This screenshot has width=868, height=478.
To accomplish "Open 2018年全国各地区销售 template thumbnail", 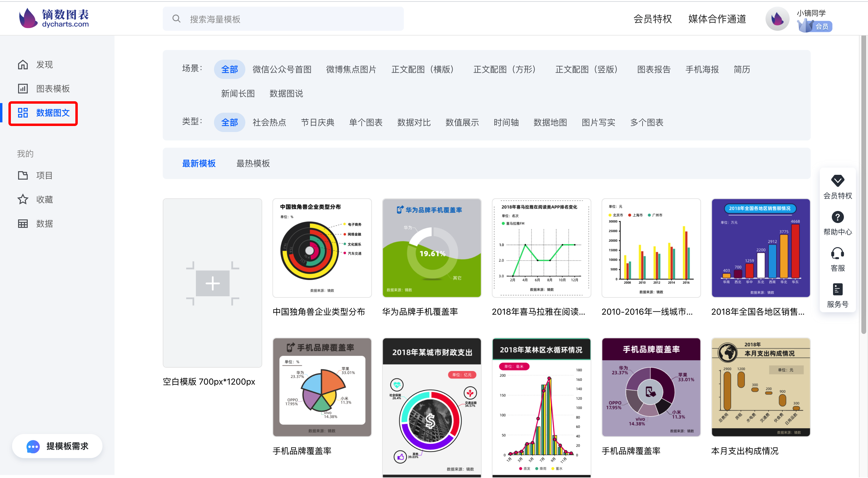I will (761, 248).
